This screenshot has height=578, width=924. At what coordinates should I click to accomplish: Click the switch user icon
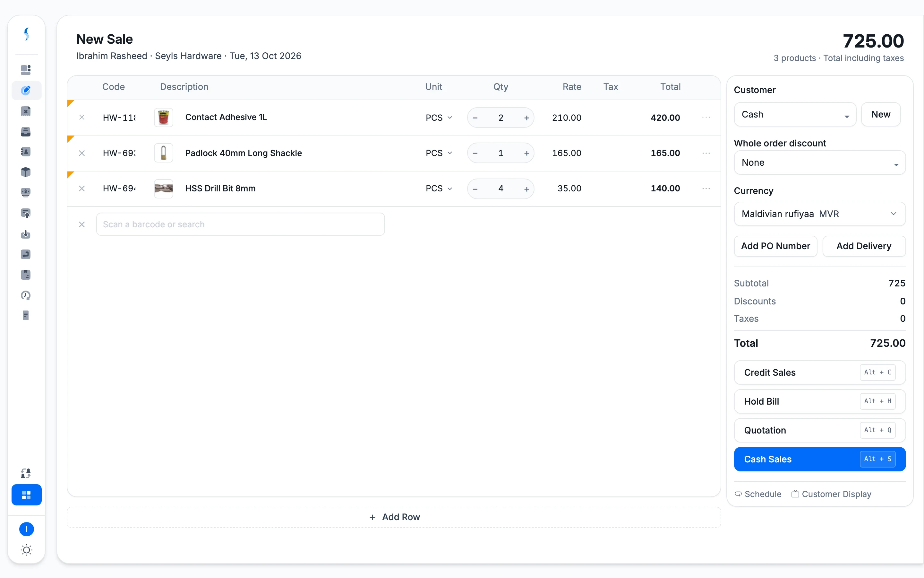(x=26, y=473)
